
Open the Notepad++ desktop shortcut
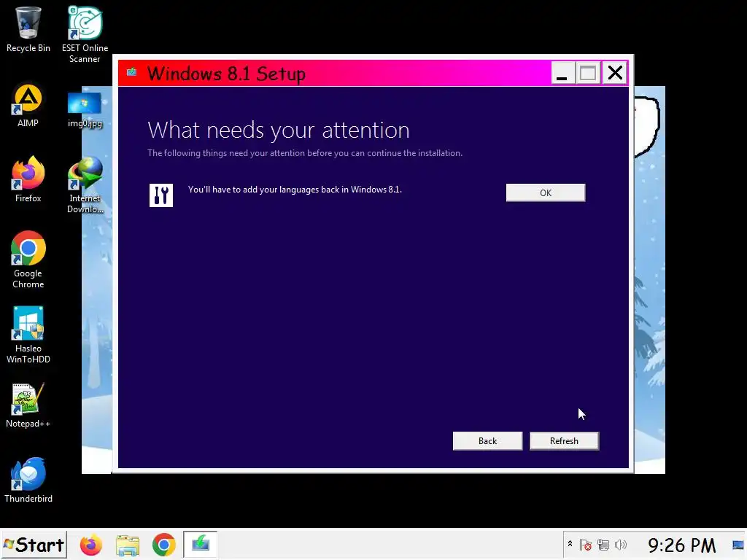[x=28, y=405]
